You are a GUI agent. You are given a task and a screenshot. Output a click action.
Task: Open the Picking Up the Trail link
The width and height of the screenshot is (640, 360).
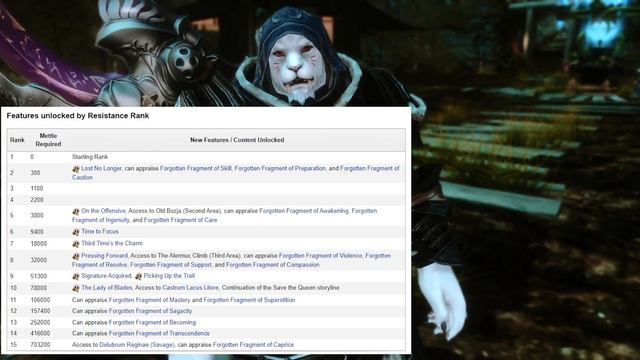pos(169,276)
